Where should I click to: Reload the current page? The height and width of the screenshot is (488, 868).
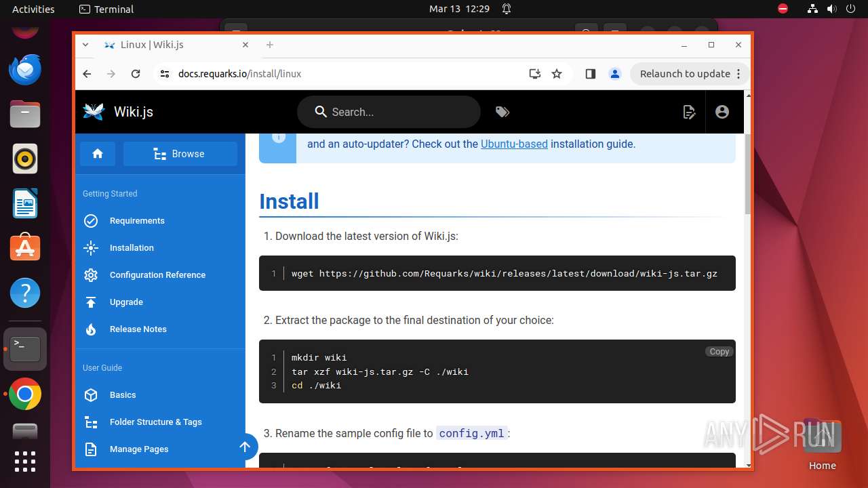pyautogui.click(x=136, y=74)
